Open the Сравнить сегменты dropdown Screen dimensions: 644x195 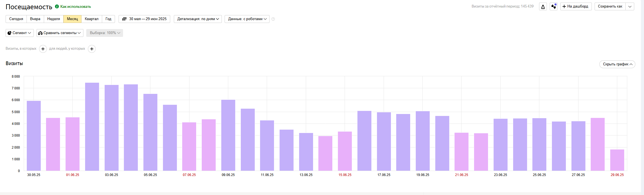coord(60,33)
